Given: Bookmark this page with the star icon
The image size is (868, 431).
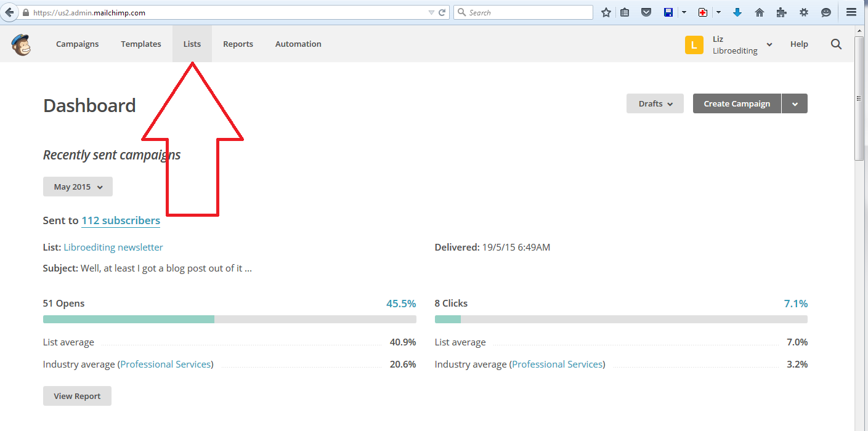Looking at the screenshot, I should [x=606, y=12].
